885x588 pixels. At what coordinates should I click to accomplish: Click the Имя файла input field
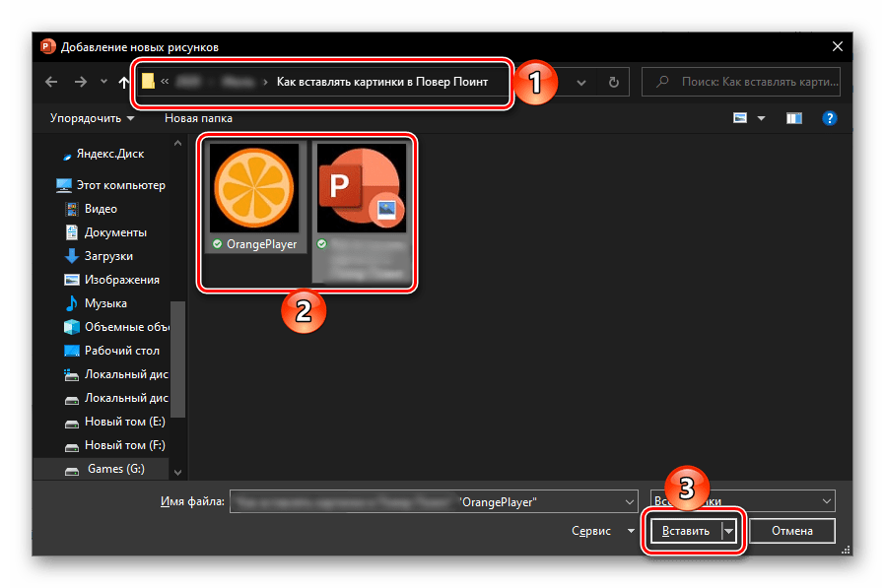(x=432, y=501)
